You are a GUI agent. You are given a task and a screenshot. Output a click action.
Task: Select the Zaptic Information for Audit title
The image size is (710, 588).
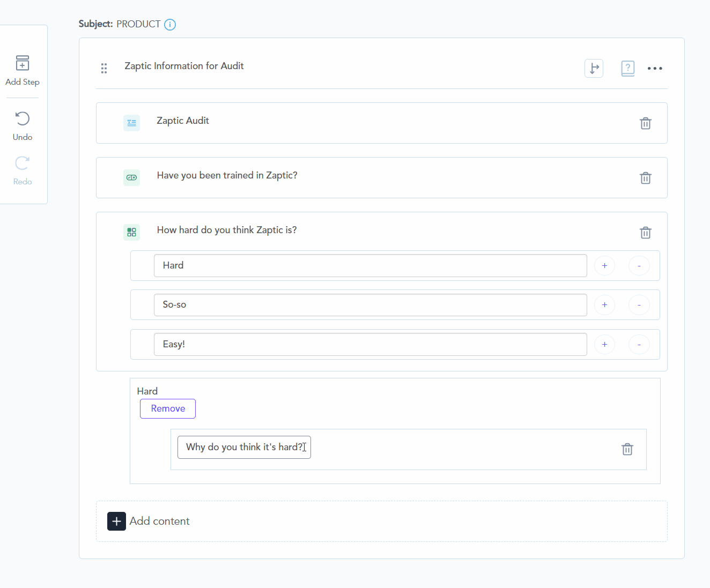pos(184,66)
